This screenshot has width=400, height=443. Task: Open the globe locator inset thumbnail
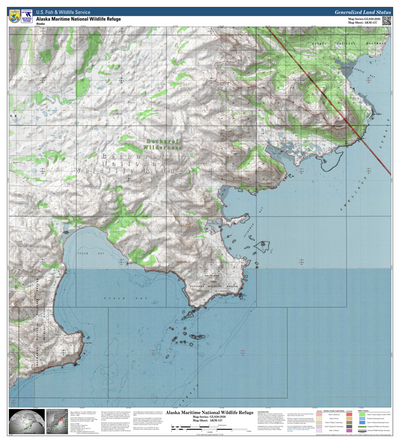tap(27, 421)
